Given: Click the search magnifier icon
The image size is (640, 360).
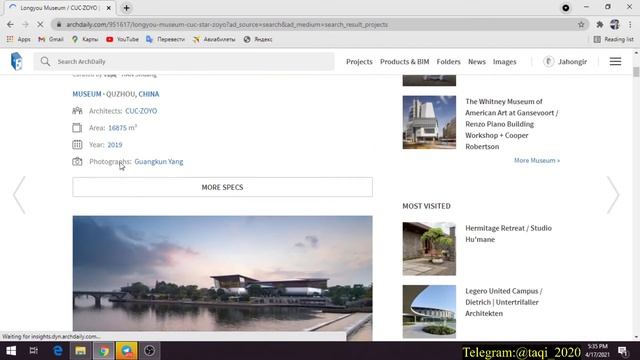Looking at the screenshot, I should click(x=45, y=62).
